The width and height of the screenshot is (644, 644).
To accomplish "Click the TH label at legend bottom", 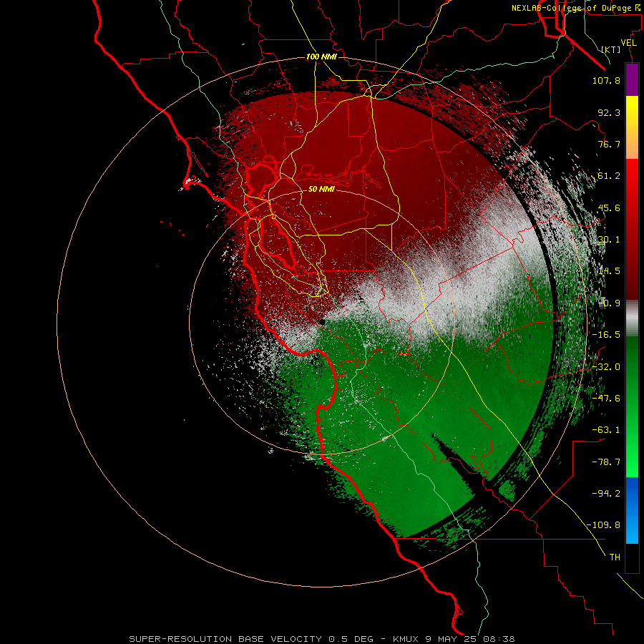I will [x=615, y=557].
